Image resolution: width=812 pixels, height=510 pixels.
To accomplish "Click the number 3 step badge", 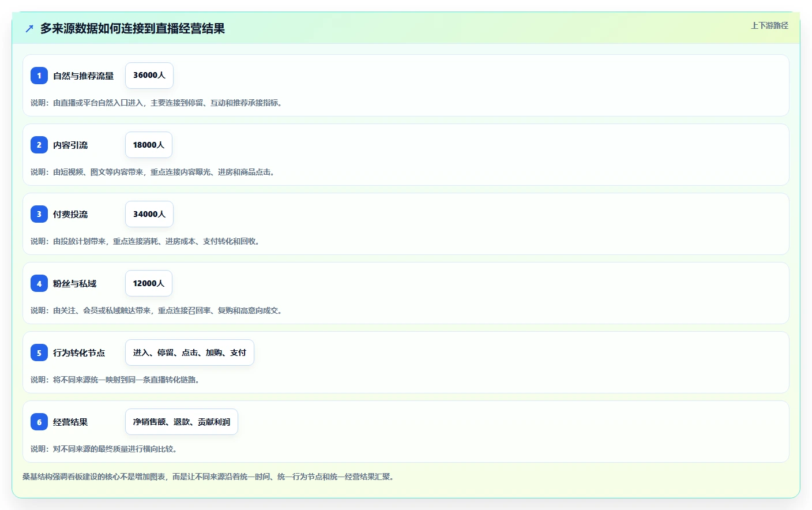I will click(39, 214).
